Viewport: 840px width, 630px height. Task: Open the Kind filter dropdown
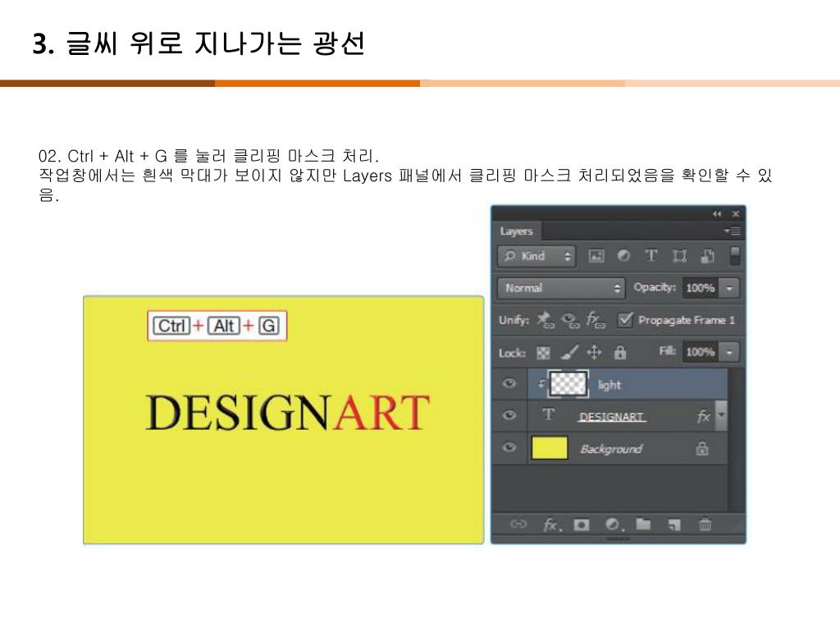click(x=536, y=256)
